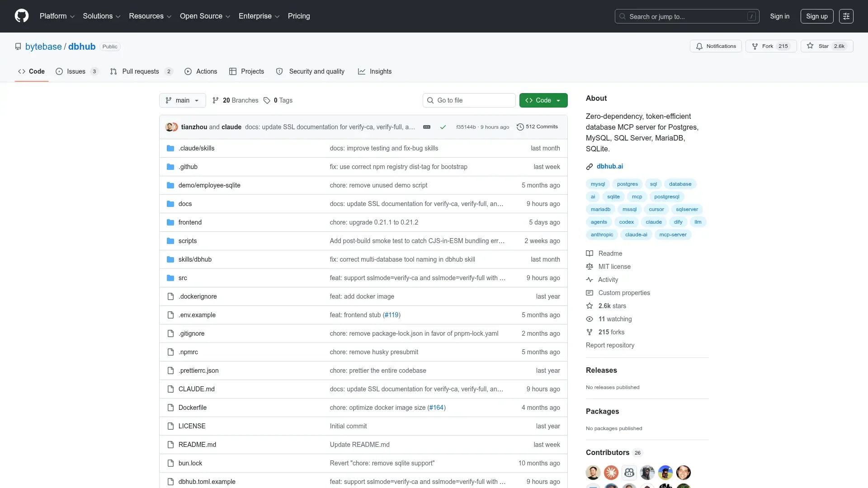This screenshot has width=868, height=488.
Task: Switch to the Issues tab
Action: (x=76, y=71)
